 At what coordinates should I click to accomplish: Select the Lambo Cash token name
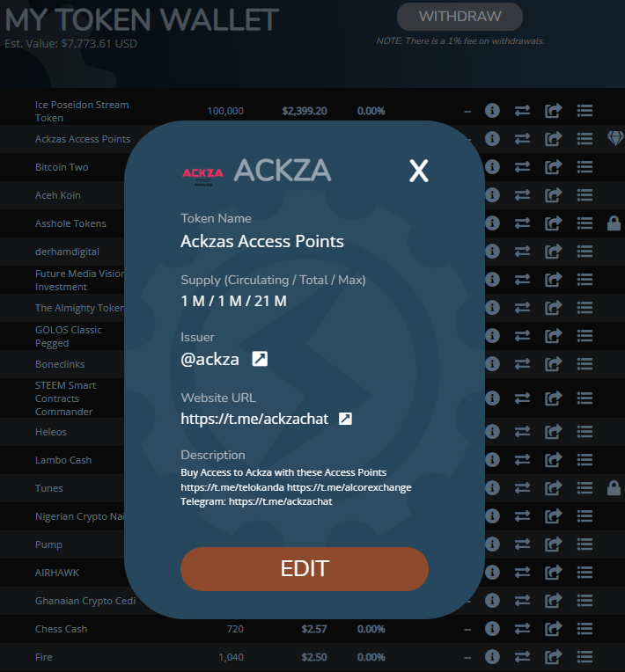click(x=63, y=460)
